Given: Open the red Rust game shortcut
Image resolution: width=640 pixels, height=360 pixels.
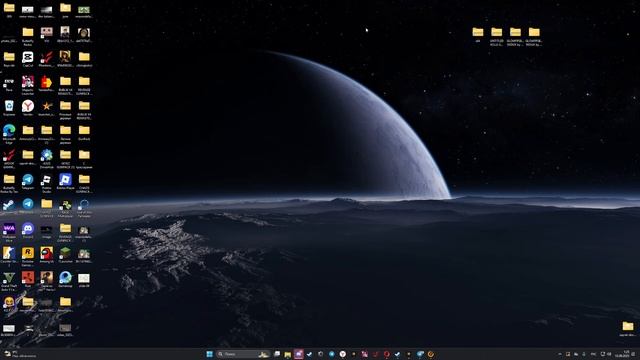Looking at the screenshot, I should click(28, 278).
